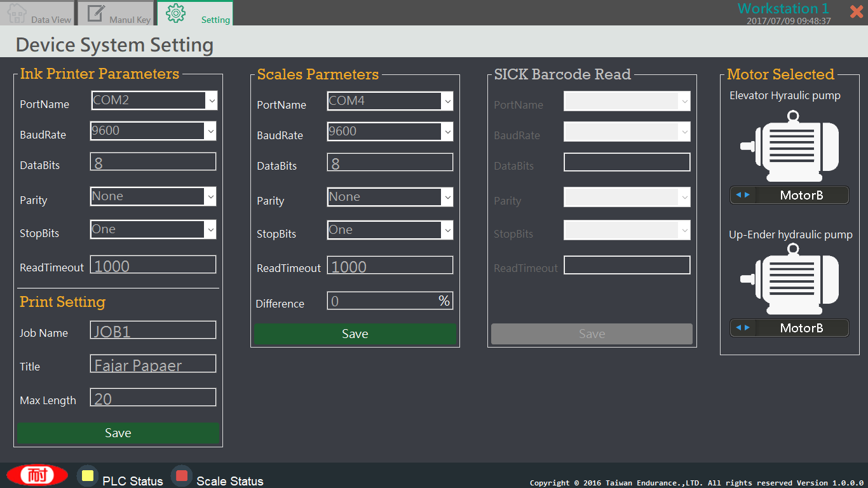Expand Scales StopBits dropdown
The image size is (868, 488).
click(447, 230)
